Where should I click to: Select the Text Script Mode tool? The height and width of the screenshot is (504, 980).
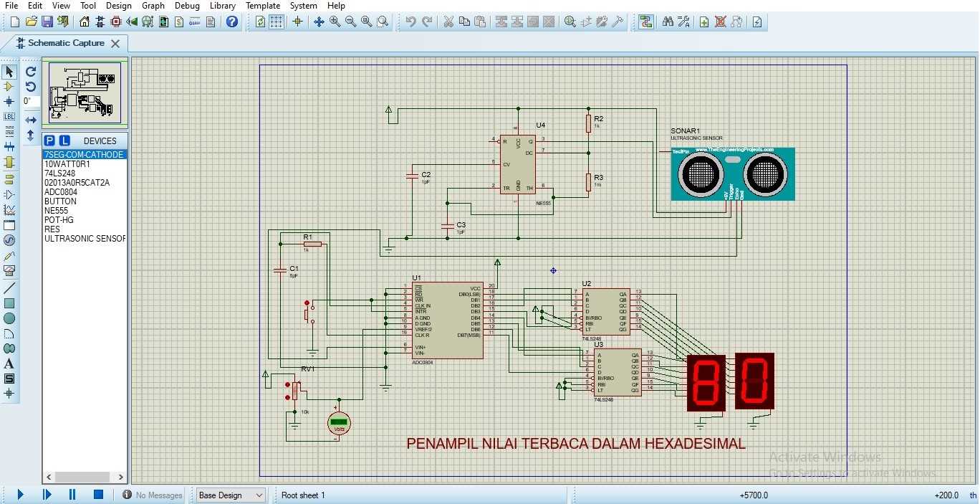(x=9, y=132)
